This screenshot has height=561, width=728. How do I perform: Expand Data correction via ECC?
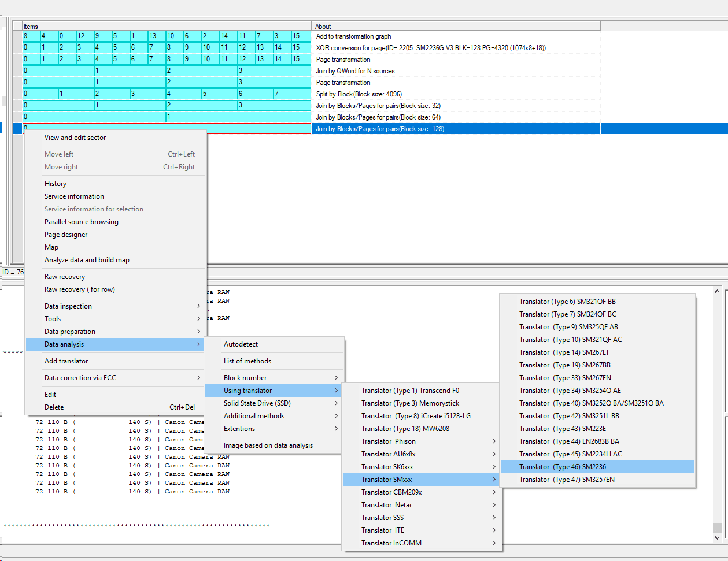pyautogui.click(x=116, y=378)
